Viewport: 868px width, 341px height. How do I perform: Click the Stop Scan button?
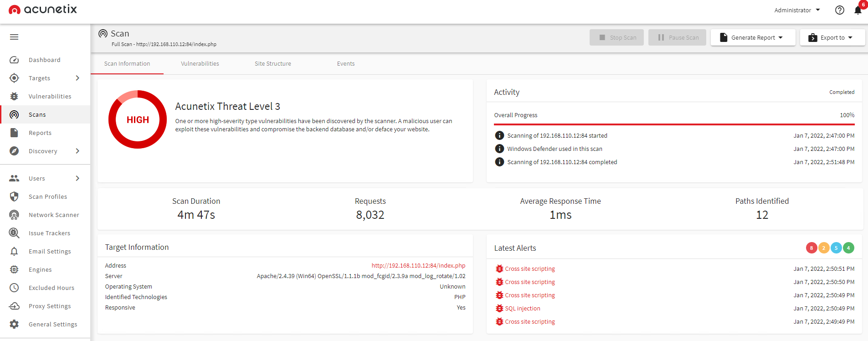coord(616,37)
